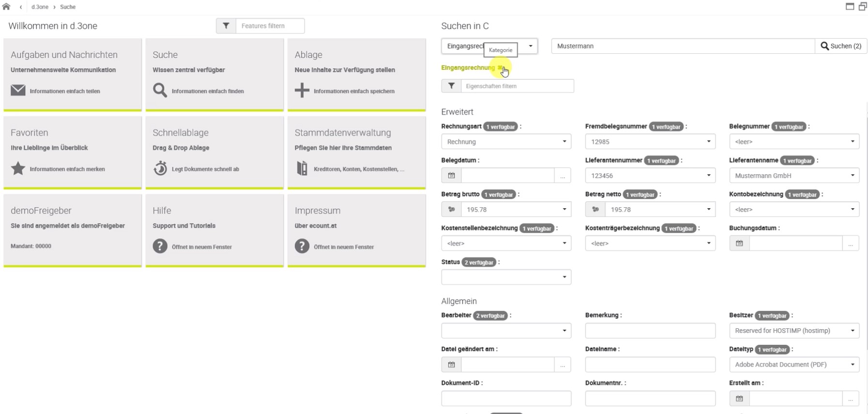Click 1 verfügbar badge beside Rechnungsart
This screenshot has width=868, height=414.
[501, 127]
